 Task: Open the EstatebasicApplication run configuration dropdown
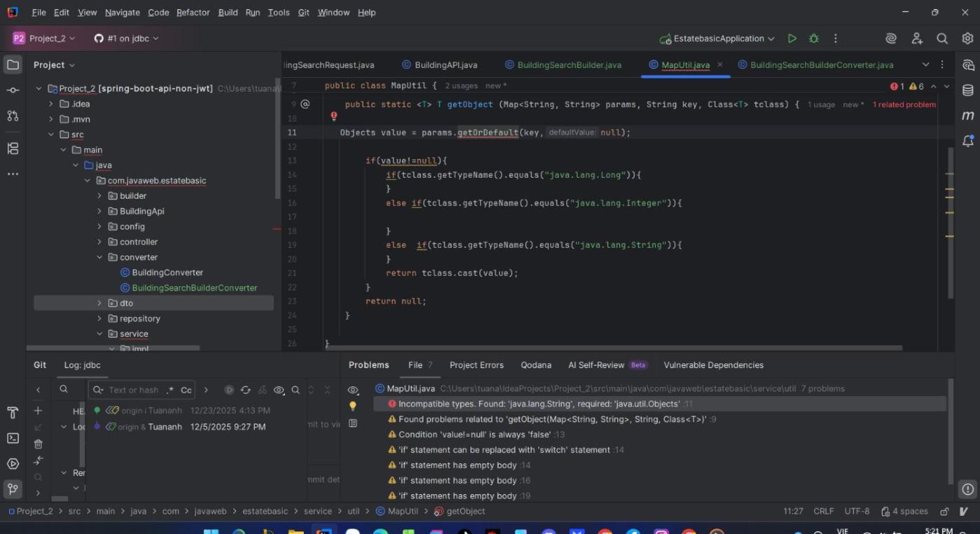717,38
